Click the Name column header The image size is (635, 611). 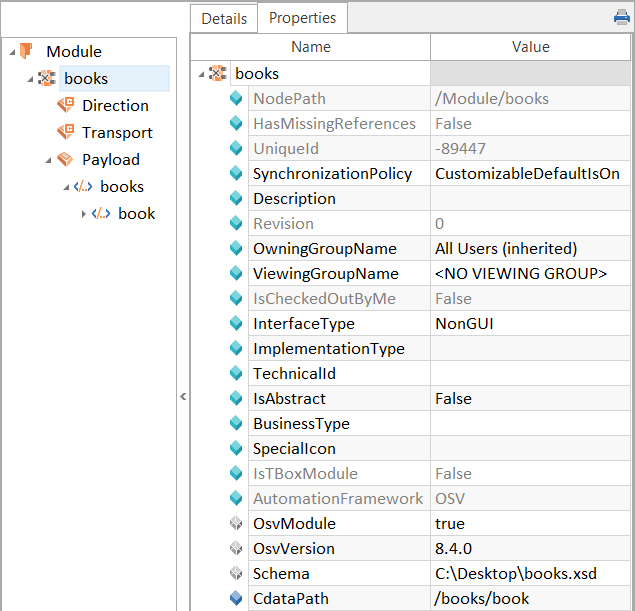click(x=310, y=47)
